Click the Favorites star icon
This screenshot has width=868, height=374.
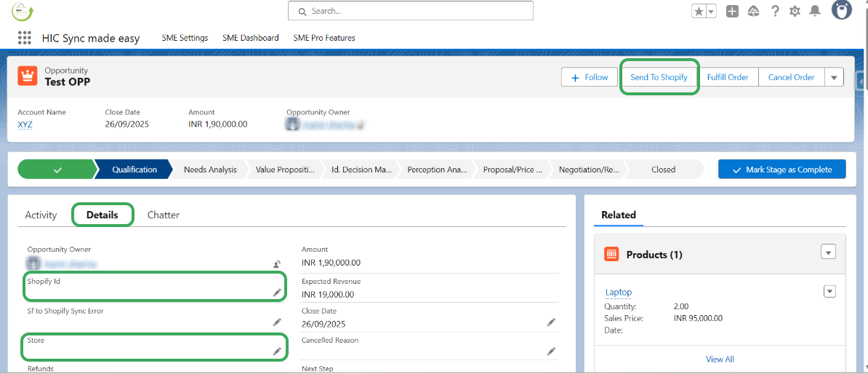tap(699, 11)
